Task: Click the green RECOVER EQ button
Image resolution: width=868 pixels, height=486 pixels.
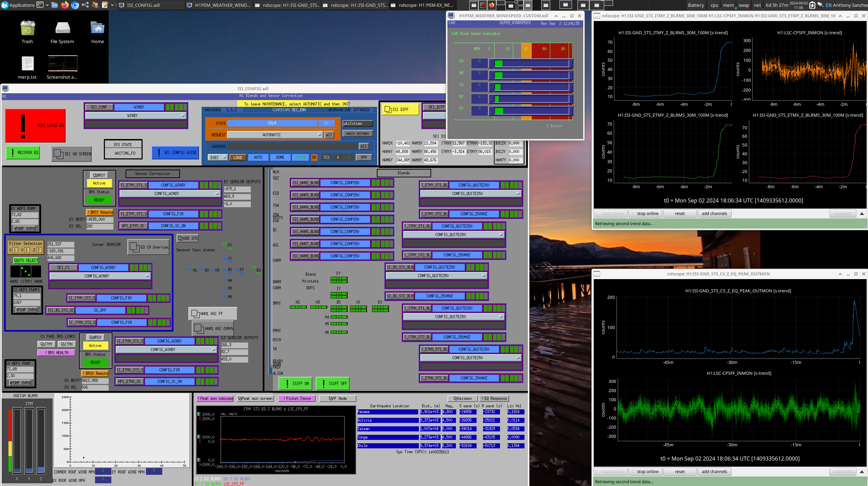Action: (23, 153)
